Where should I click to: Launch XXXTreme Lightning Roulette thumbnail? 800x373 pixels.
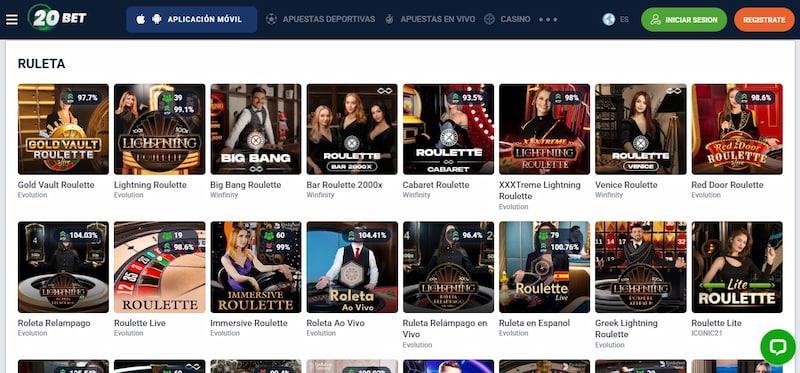pos(544,129)
